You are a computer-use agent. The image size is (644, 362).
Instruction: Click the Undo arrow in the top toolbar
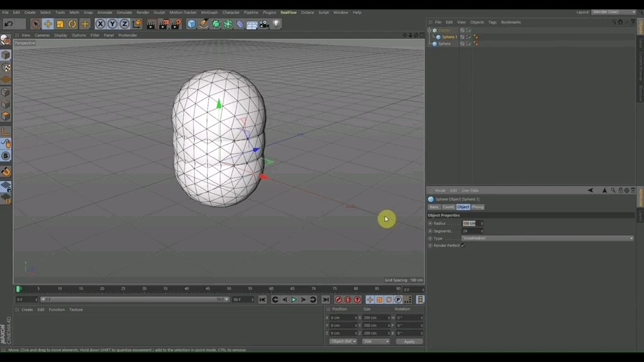tap(9, 24)
